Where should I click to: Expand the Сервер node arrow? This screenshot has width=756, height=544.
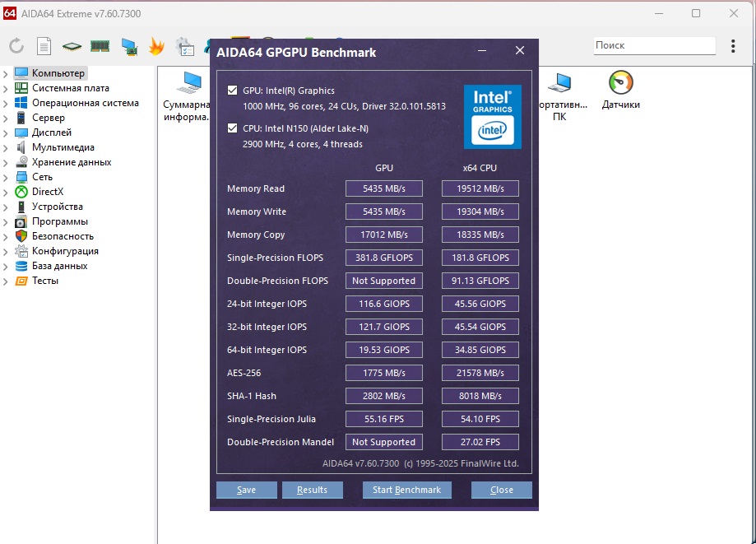coord(5,119)
